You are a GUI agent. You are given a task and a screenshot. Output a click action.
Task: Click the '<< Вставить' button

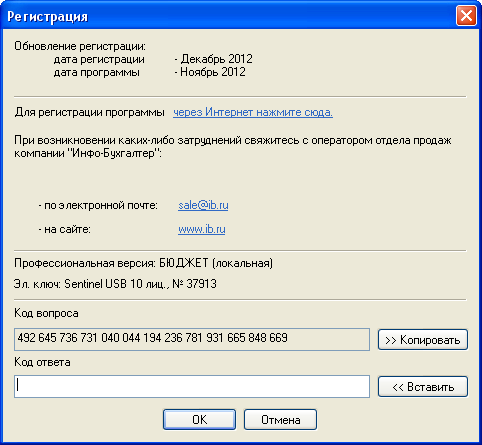[423, 387]
